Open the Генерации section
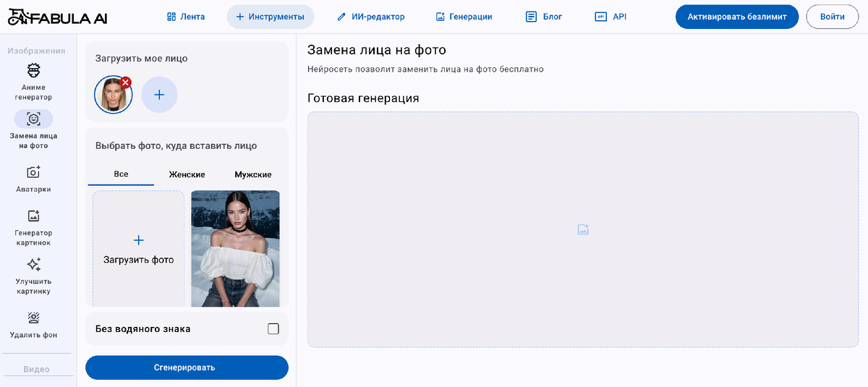This screenshot has height=387, width=868. point(464,17)
